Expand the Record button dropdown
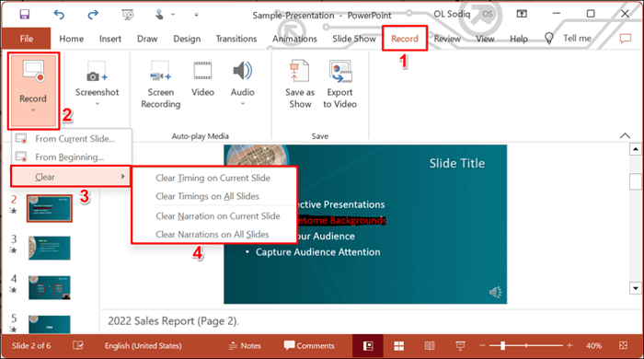644x359 pixels. 33,110
